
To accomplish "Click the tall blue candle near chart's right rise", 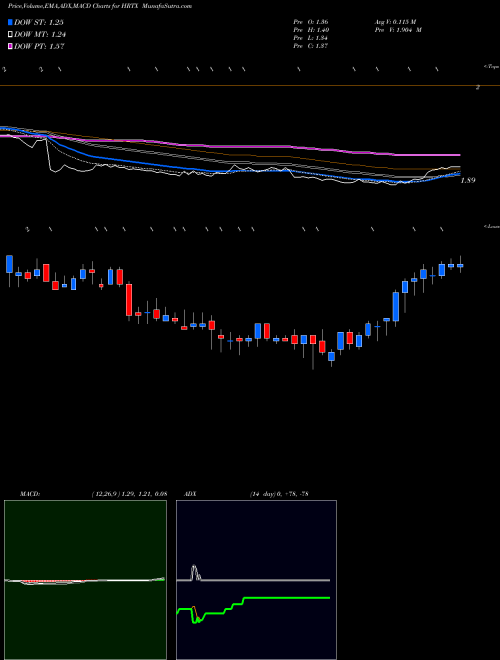I will pyautogui.click(x=396, y=306).
